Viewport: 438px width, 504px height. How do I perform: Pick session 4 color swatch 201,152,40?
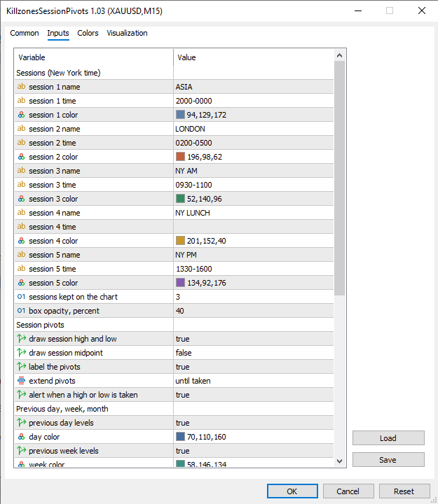click(180, 241)
